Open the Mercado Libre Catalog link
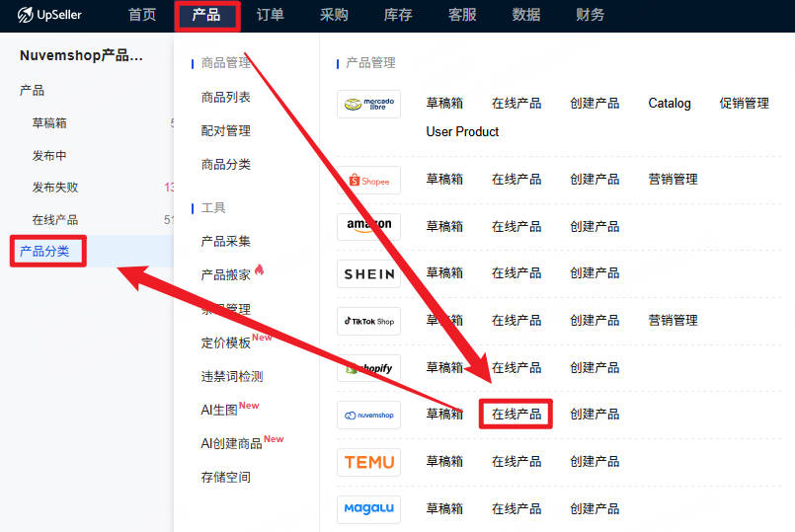795x532 pixels. [x=670, y=104]
